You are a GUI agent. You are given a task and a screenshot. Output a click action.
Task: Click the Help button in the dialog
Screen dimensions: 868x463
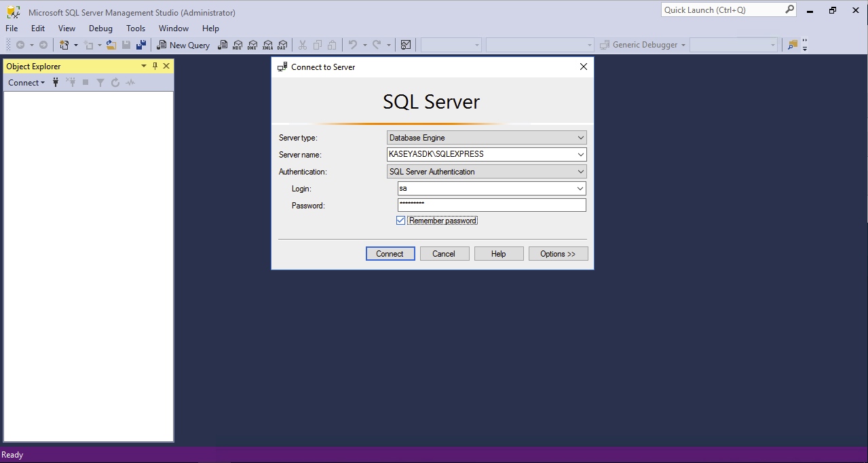tap(499, 254)
